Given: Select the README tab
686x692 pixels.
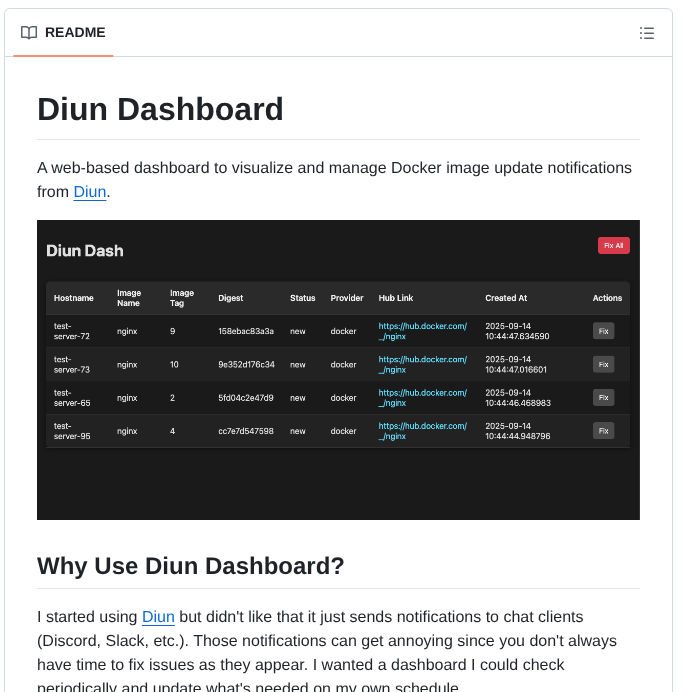Looking at the screenshot, I should click(63, 33).
